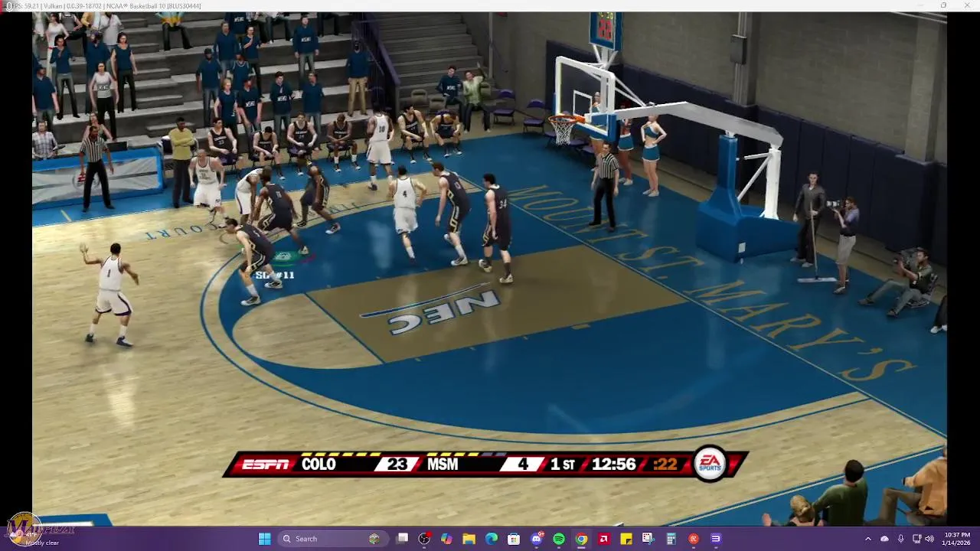Click the ESPN logo on the scoreboard
This screenshot has width=980, height=551.
[265, 465]
